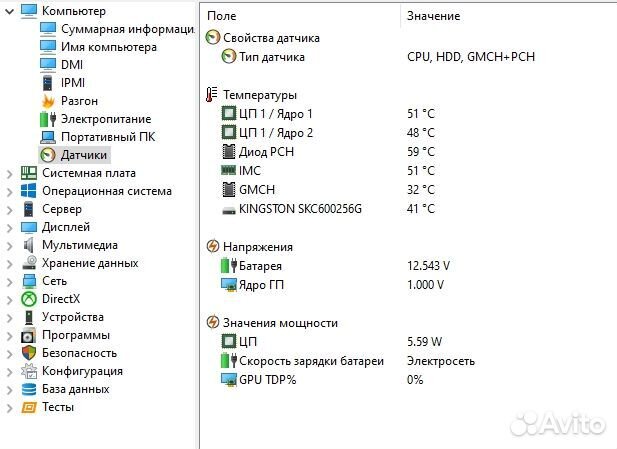Select Имя компьютера in the tree
The height and width of the screenshot is (449, 617).
109,47
